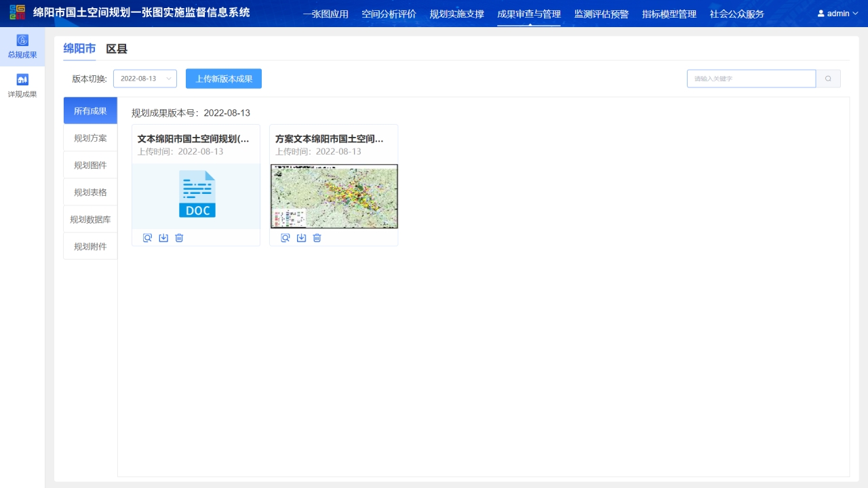Expand the admin user dropdown arrow
868x488 pixels.
855,14
